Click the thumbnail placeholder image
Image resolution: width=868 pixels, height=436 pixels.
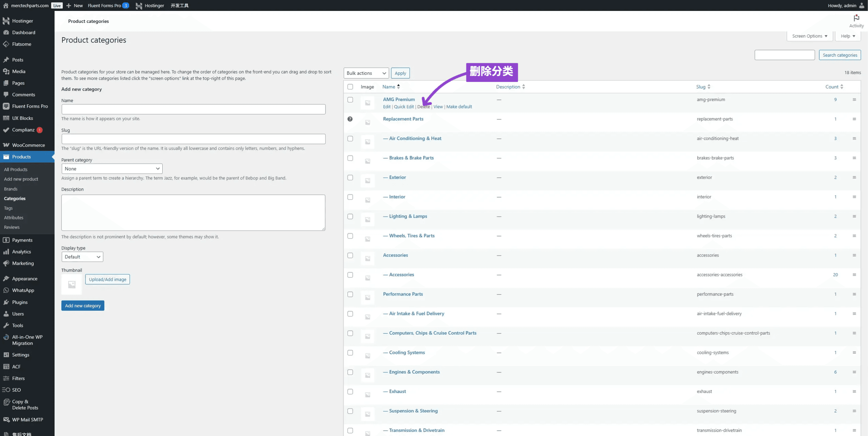72,285
